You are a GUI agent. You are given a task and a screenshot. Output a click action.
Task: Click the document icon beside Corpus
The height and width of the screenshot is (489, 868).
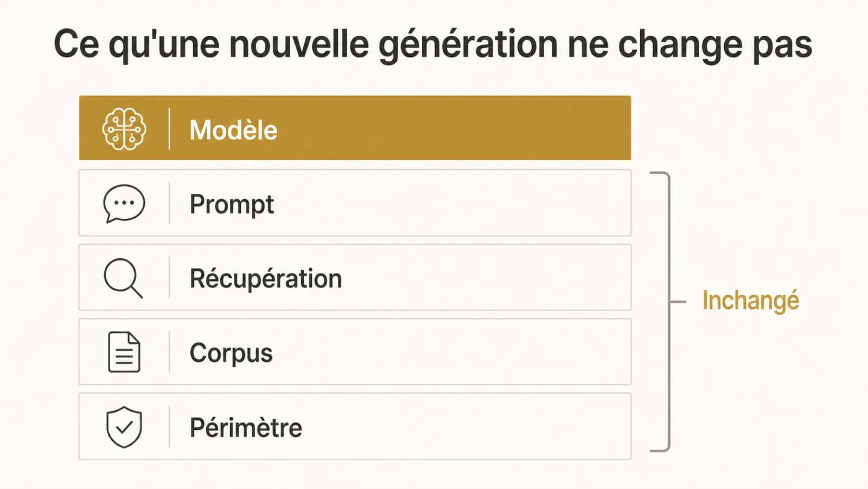[x=124, y=352]
